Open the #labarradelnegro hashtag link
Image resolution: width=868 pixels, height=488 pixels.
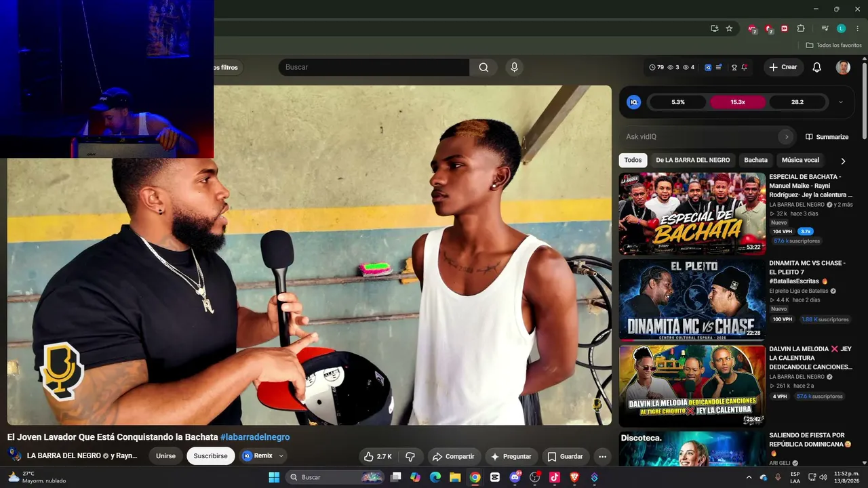pyautogui.click(x=255, y=437)
